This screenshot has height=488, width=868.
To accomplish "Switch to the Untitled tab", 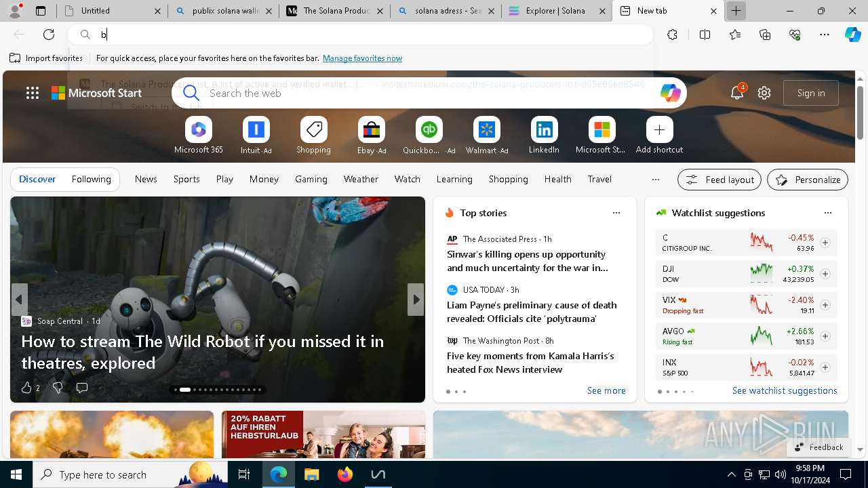I will pos(111,11).
